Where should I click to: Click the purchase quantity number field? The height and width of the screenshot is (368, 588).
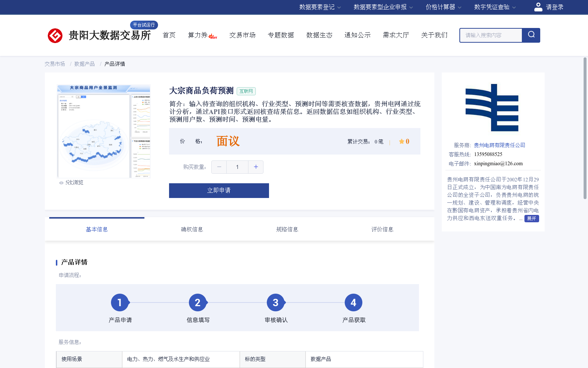[x=237, y=167]
